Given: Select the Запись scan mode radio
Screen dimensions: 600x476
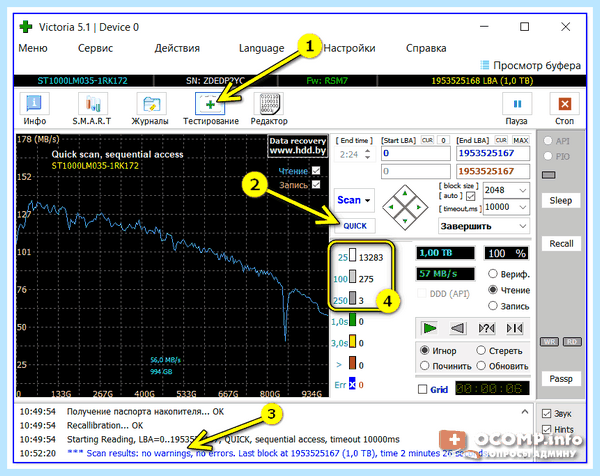Looking at the screenshot, I should [x=492, y=306].
